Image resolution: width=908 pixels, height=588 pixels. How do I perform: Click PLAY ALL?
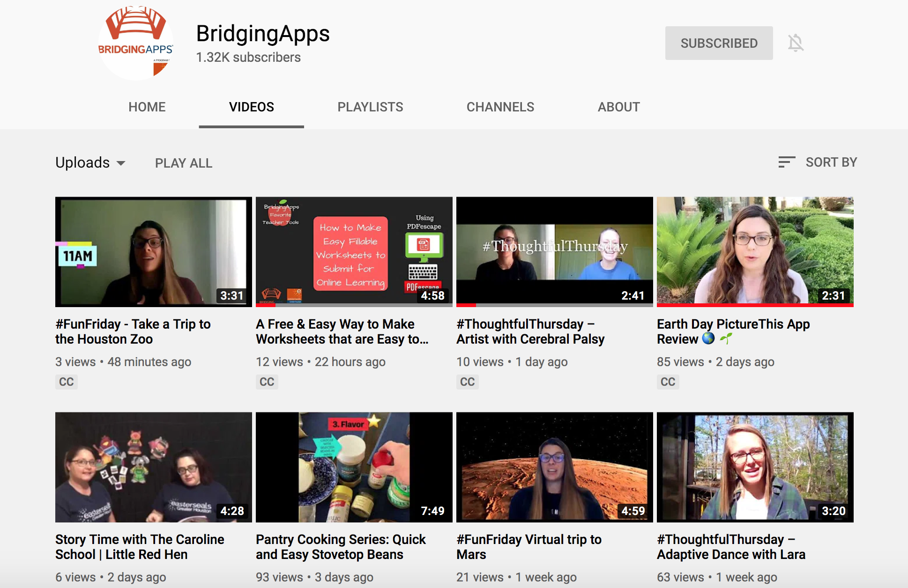[184, 163]
